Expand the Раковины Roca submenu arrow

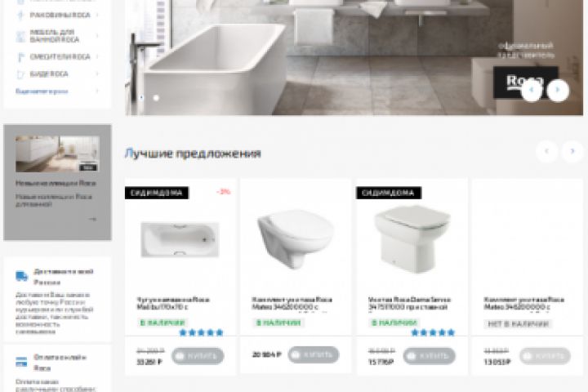[x=97, y=15]
